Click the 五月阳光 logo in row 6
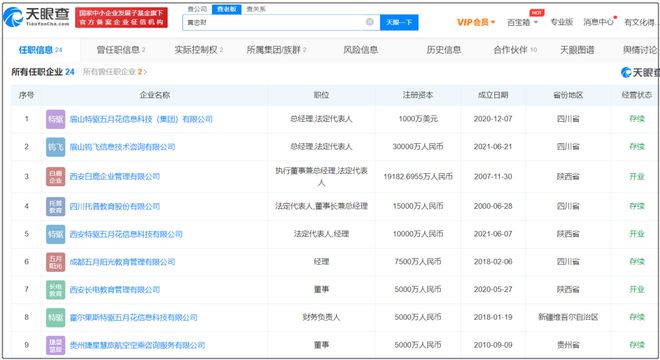 56,262
